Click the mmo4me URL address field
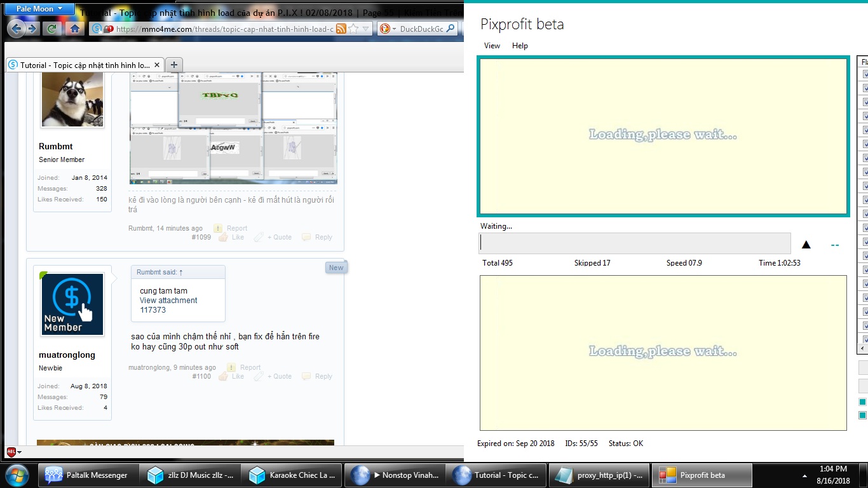Screen dimensions: 868x488 (x=226, y=29)
